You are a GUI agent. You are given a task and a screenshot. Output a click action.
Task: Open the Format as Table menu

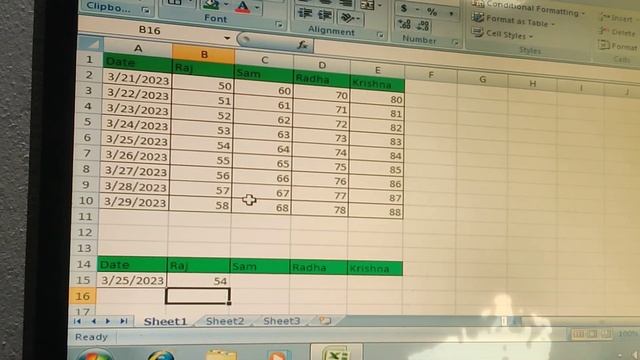point(513,20)
